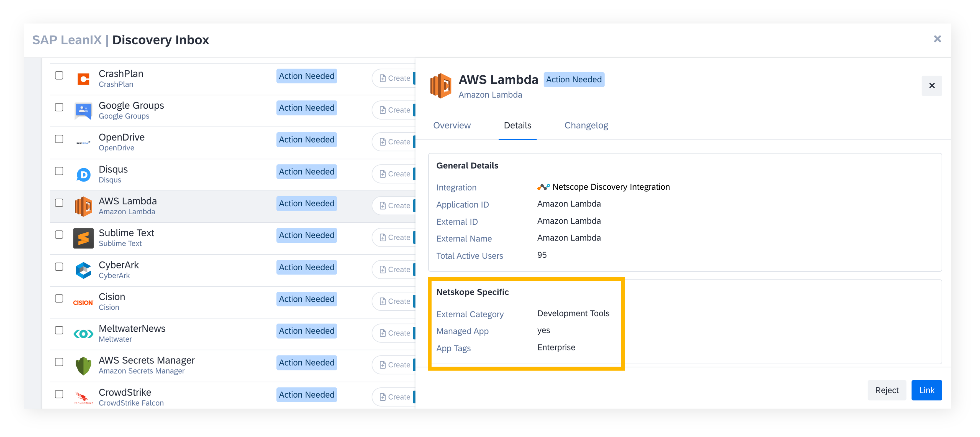Click the Managed App yes value
980x437 pixels.
click(x=543, y=331)
